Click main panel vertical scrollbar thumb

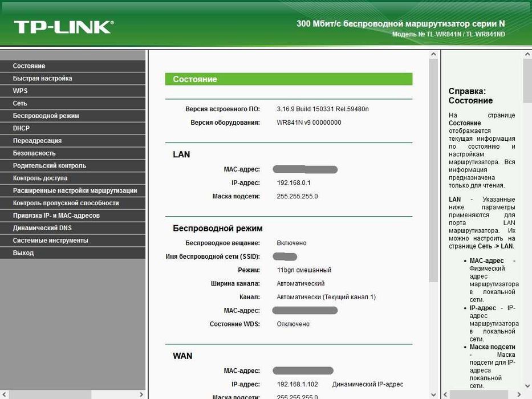coord(433,170)
